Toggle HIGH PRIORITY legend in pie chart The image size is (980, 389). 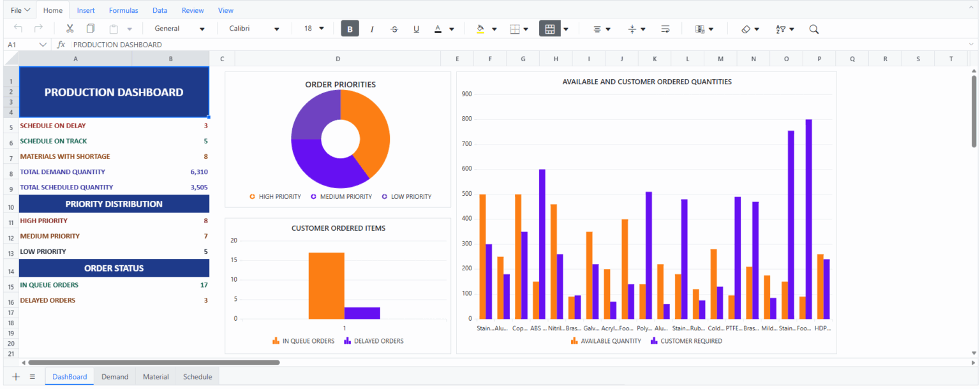[275, 196]
